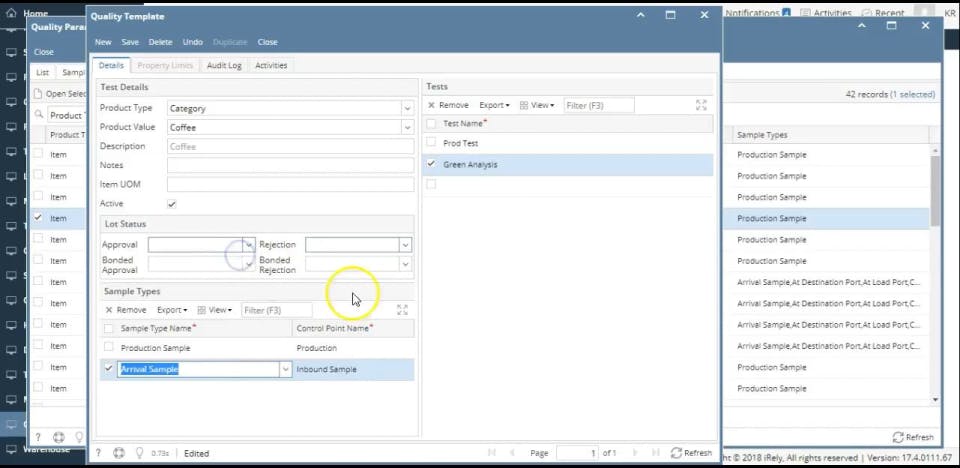Click the Remove X icon in Tests toolbar

[x=431, y=105]
